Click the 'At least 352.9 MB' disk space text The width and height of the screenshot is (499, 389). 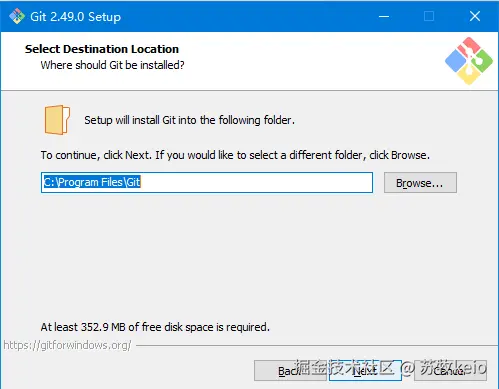[x=155, y=327]
